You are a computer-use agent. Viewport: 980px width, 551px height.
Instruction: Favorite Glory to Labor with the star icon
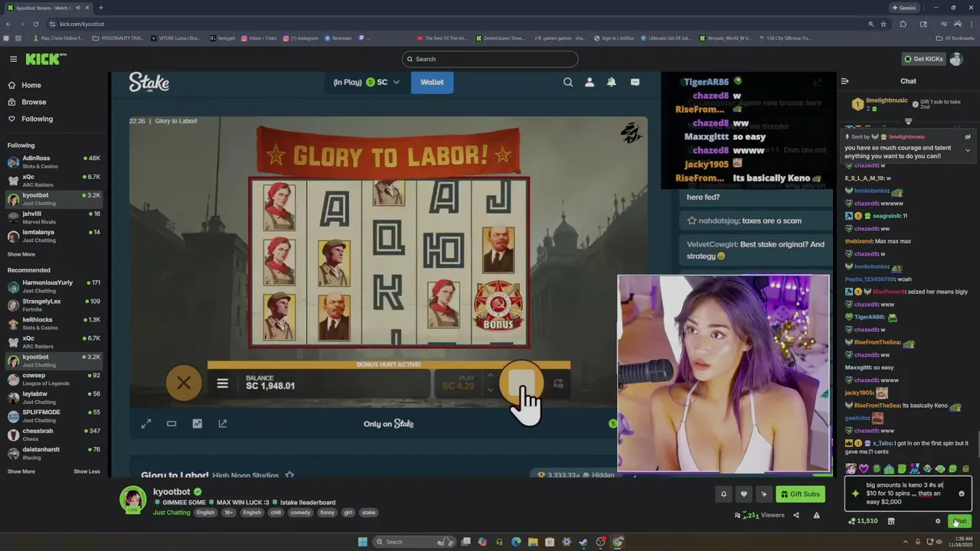pos(289,475)
